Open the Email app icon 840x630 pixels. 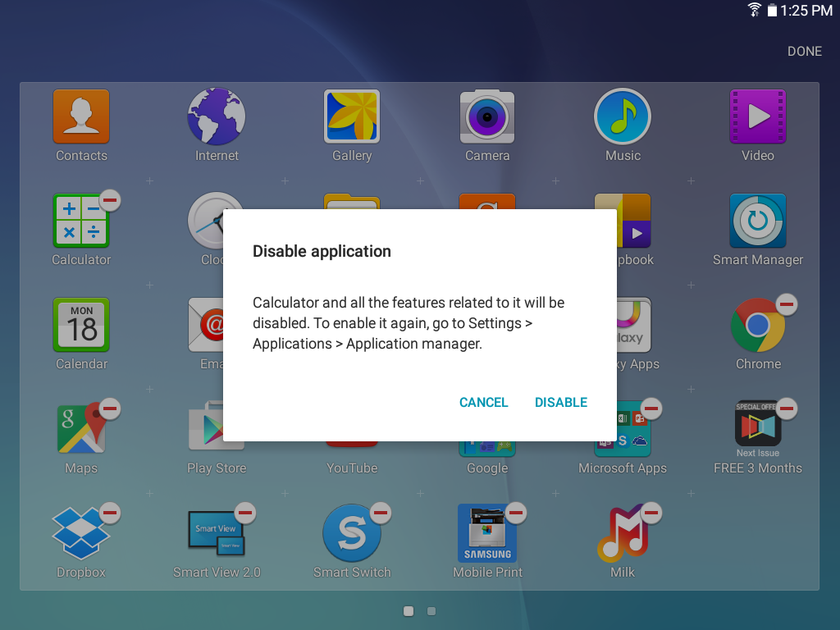206,325
